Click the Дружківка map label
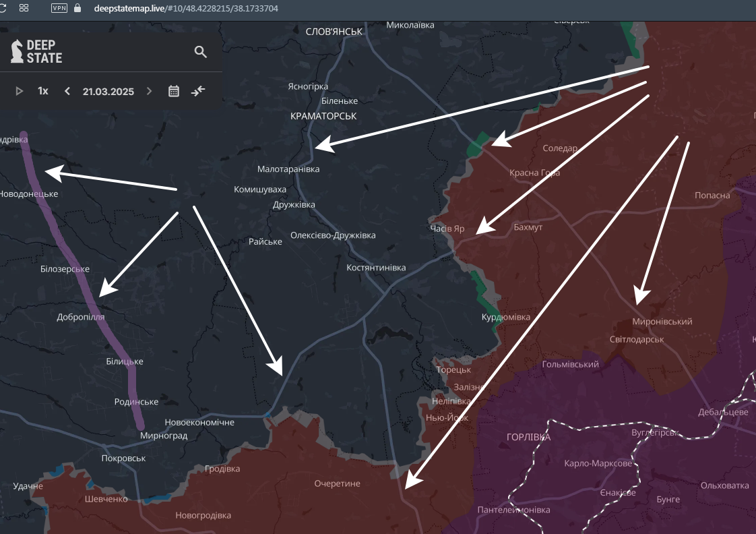756x534 pixels. coord(294,205)
